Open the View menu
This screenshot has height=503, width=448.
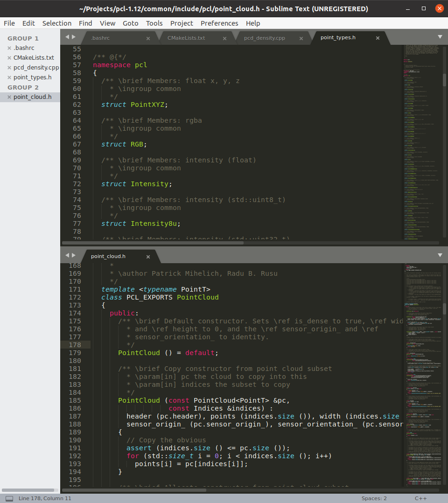tap(107, 23)
